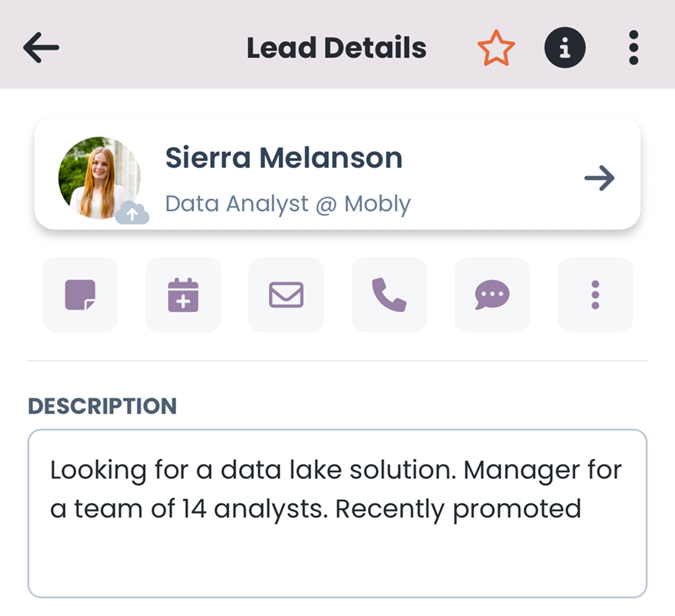Open the header three-dot overflow menu
The width and height of the screenshot is (675, 616).
pos(633,48)
